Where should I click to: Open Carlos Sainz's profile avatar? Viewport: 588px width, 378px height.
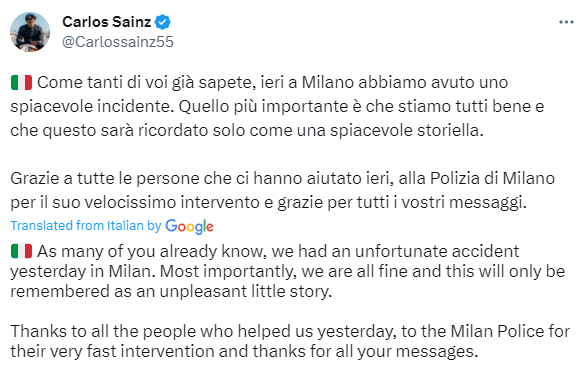(30, 32)
